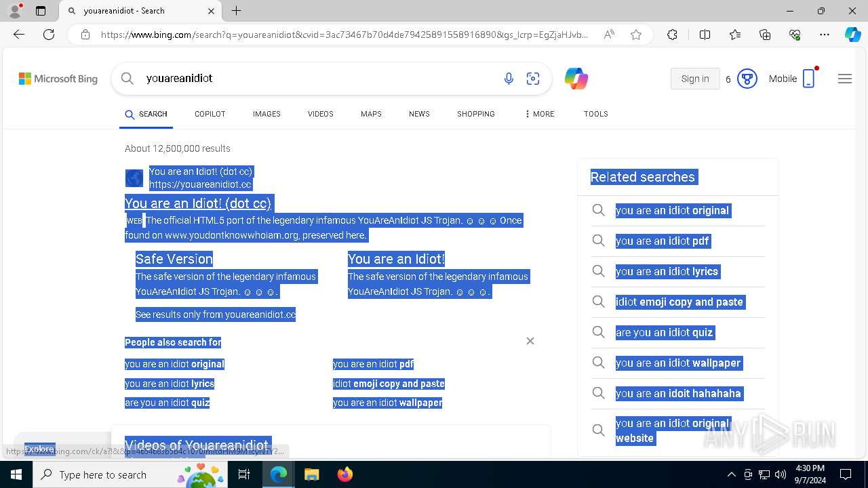Click 'you are an idiot original' under People also search

174,364
